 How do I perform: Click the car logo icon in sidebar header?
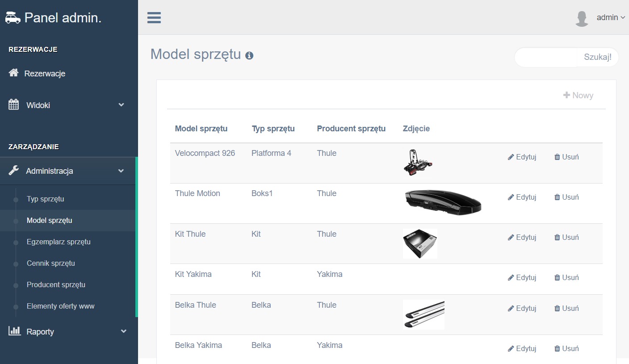coord(13,17)
